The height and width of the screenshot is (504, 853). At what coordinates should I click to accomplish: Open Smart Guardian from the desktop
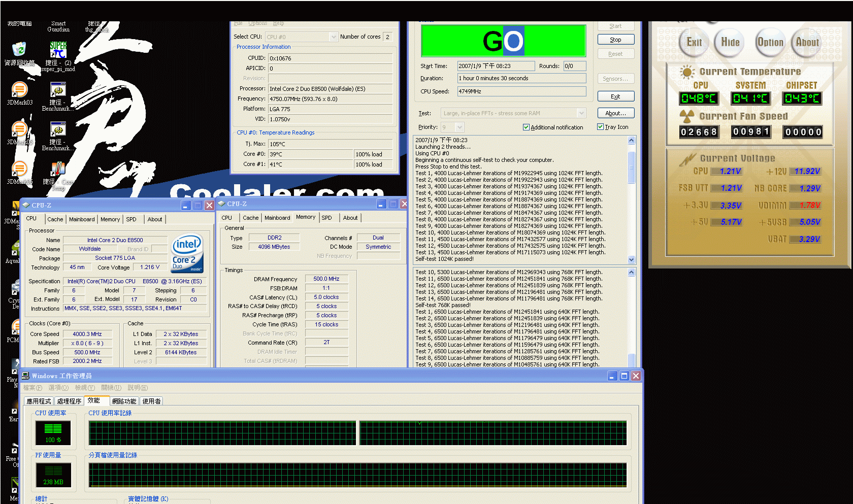click(x=57, y=25)
